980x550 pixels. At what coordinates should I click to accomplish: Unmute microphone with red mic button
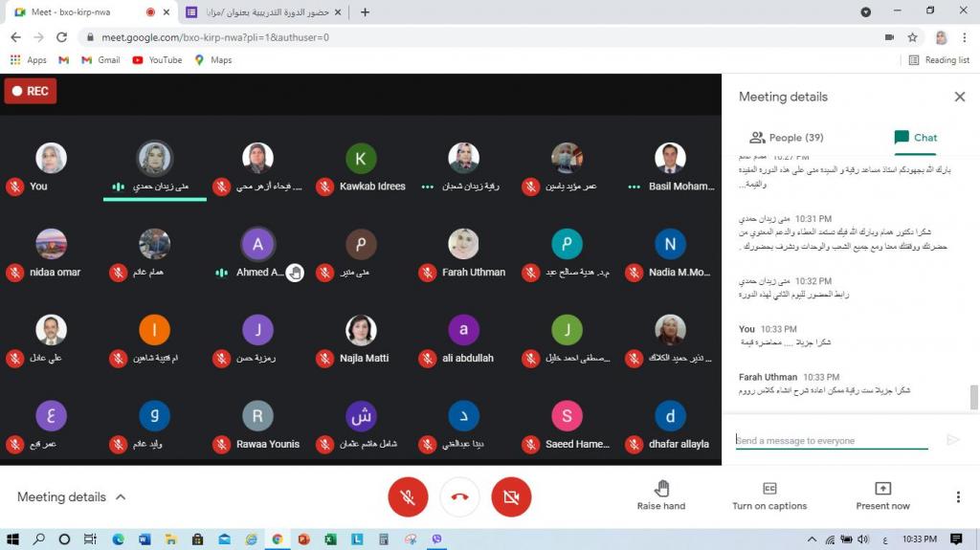408,497
